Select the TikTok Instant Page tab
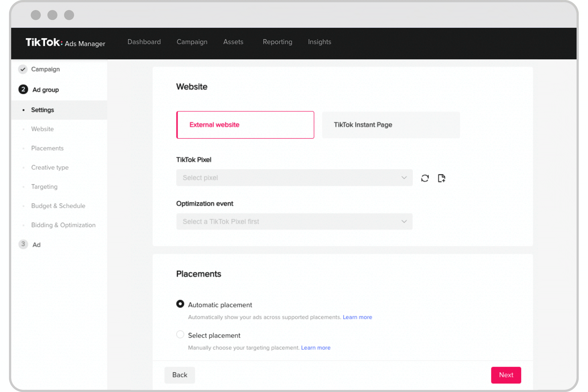This screenshot has height=392, width=588. [391, 125]
